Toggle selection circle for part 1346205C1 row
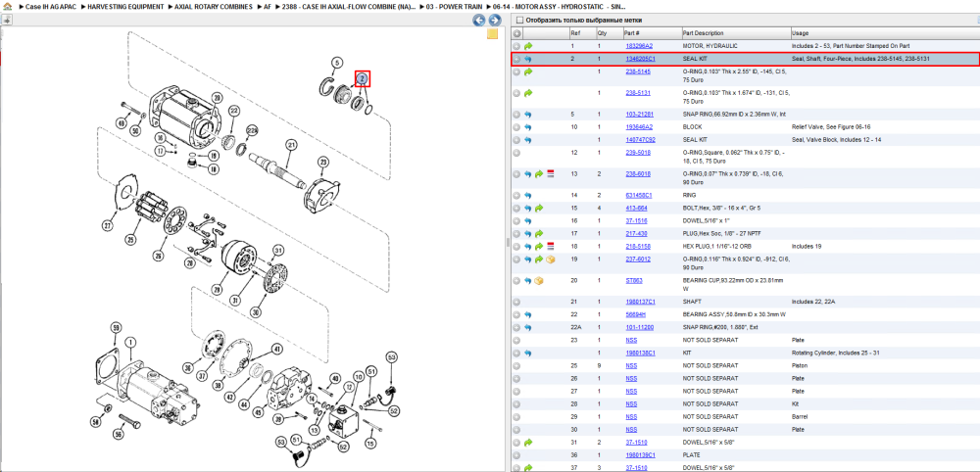980x472 pixels. click(516, 59)
